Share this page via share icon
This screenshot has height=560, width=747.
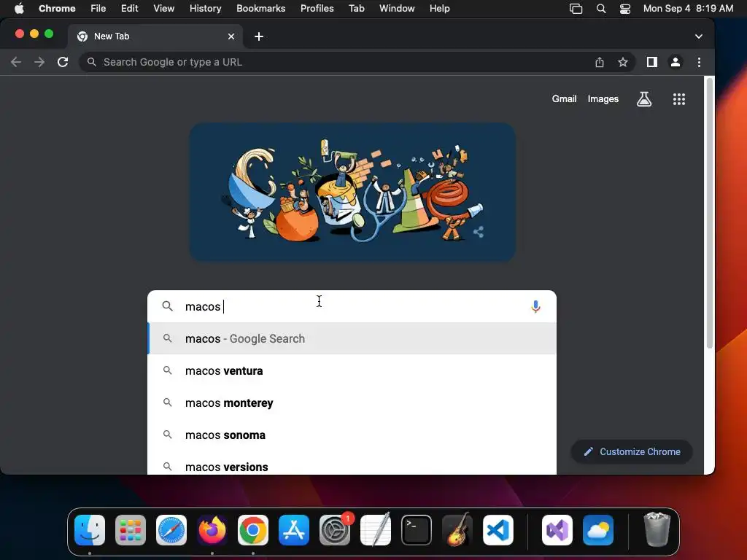[x=600, y=62]
